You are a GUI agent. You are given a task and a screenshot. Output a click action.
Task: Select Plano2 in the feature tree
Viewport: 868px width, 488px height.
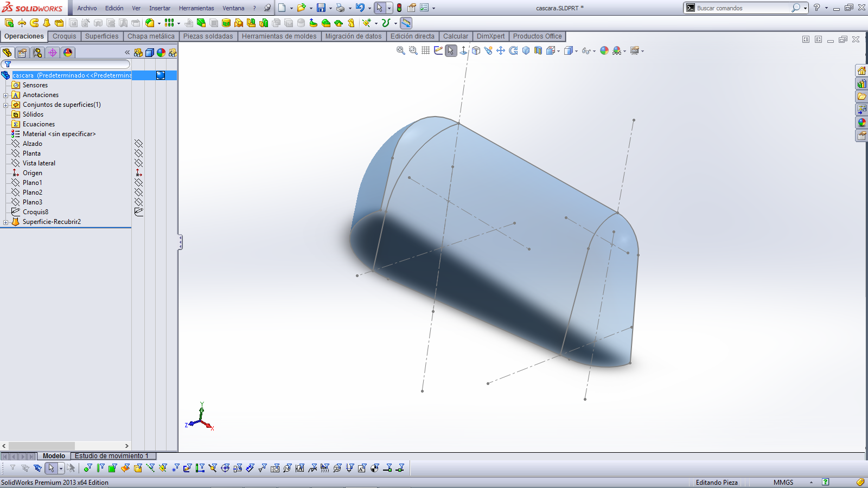(32, 192)
